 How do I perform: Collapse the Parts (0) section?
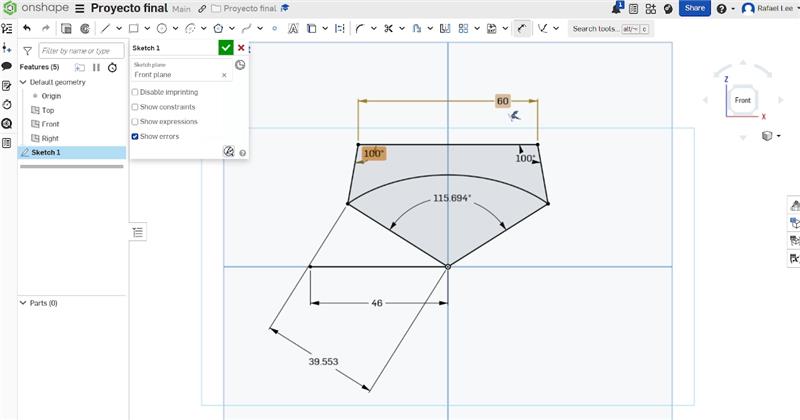[23, 303]
